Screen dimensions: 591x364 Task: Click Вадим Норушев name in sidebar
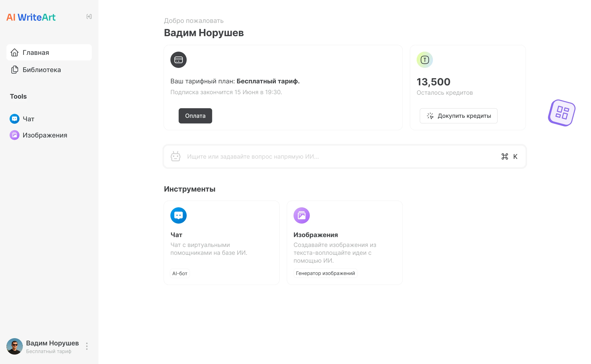click(x=52, y=343)
